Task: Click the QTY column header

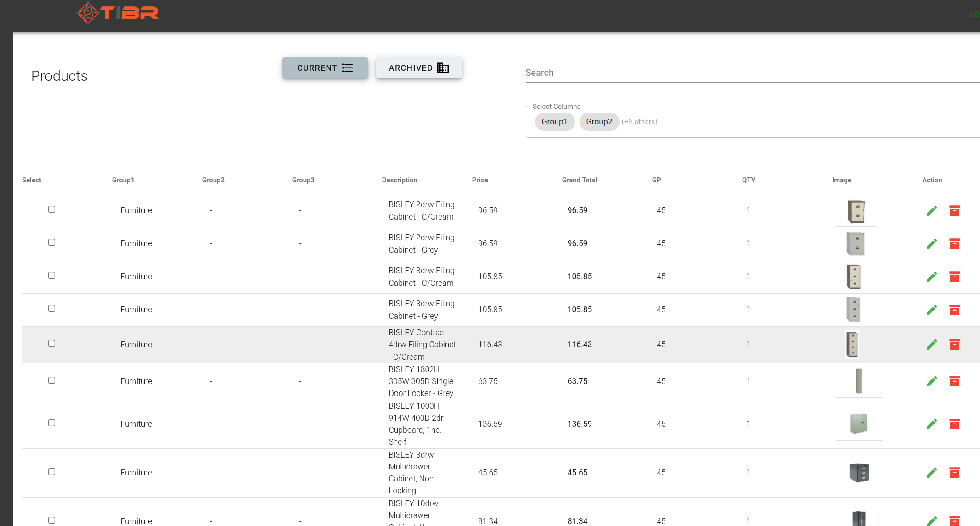Action: 749,180
